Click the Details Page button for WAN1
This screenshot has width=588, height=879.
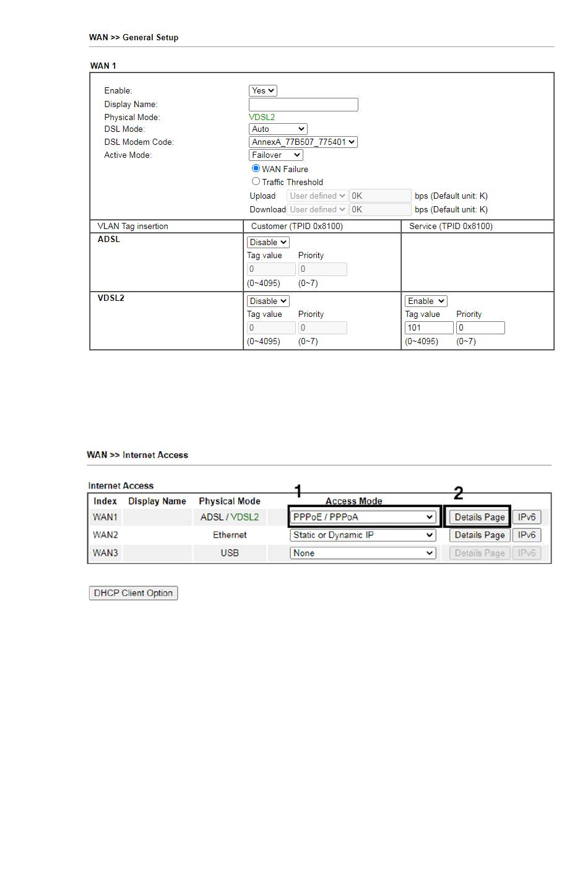480,517
